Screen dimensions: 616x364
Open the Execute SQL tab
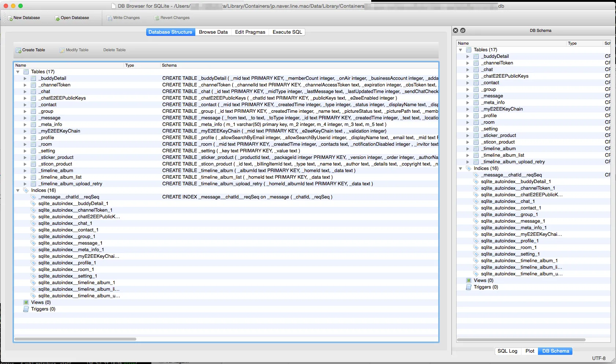(287, 32)
